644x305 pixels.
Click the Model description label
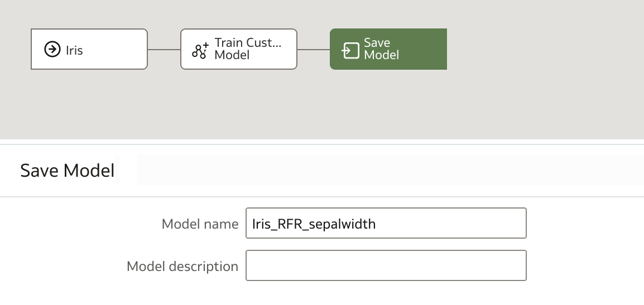182,267
